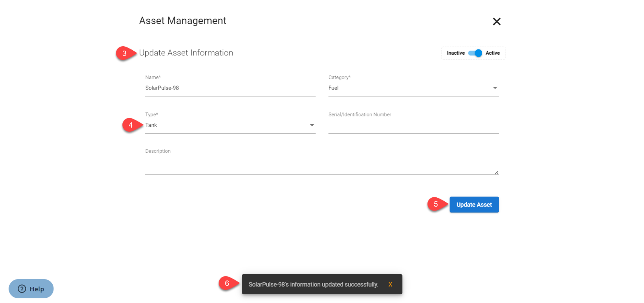This screenshot has height=303, width=644.
Task: Close the Asset Management dialog
Action: click(497, 22)
